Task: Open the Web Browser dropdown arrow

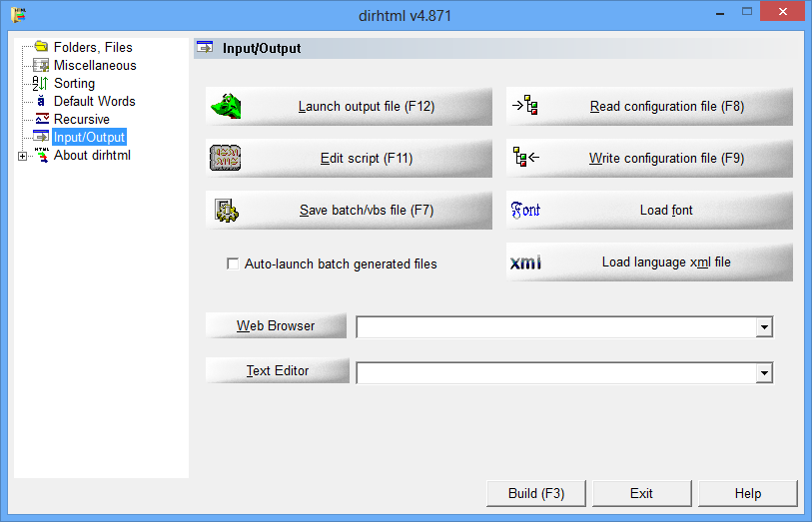Action: point(764,327)
